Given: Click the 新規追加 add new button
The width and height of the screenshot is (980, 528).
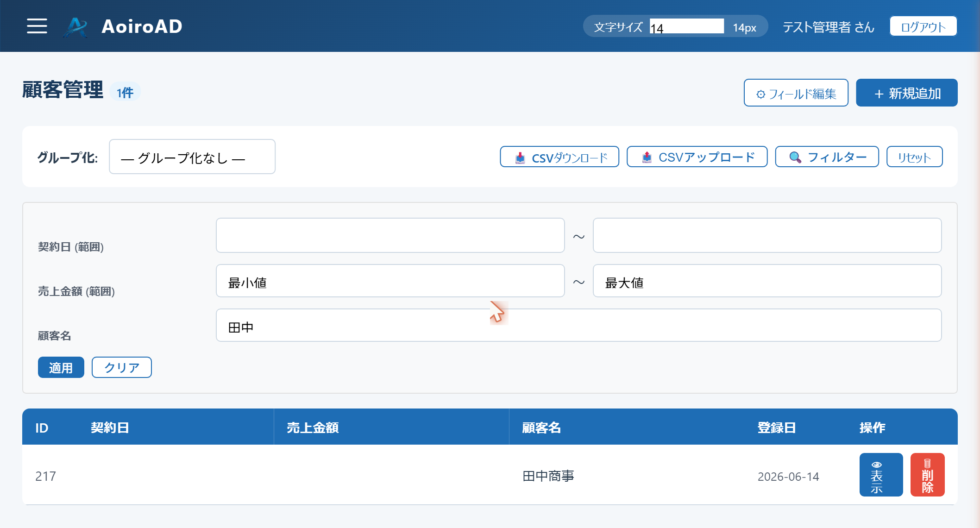Looking at the screenshot, I should coord(906,93).
